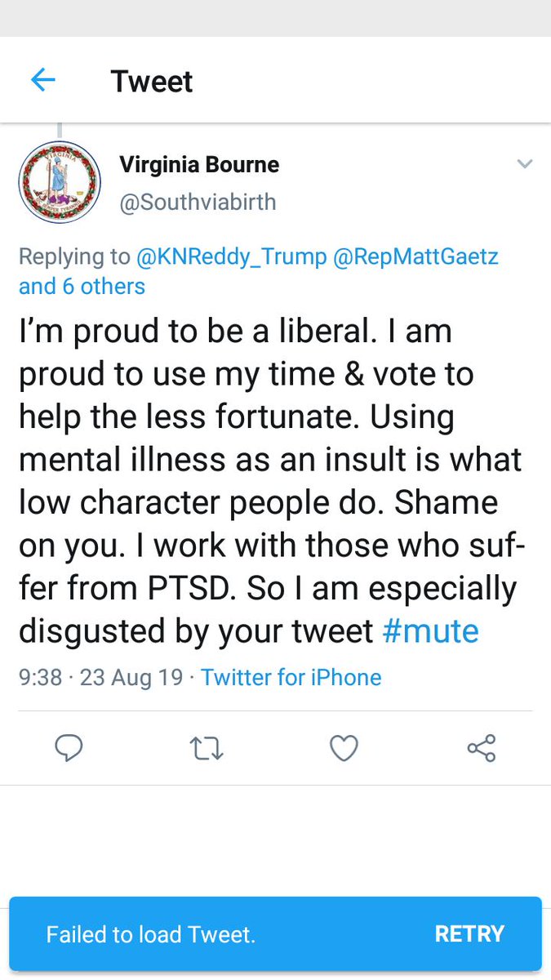Screen dimensions: 551x980
Task: Select the Virginia Bourne display name
Action: (199, 164)
